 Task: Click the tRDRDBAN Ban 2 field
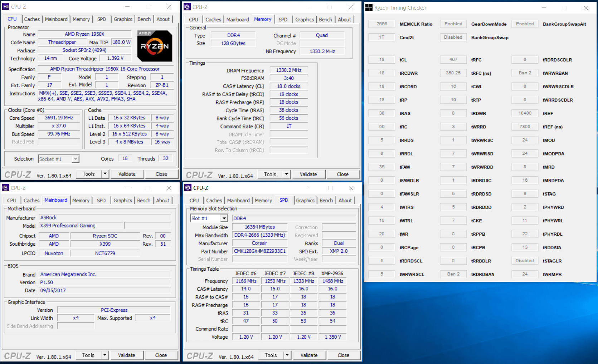(x=453, y=274)
